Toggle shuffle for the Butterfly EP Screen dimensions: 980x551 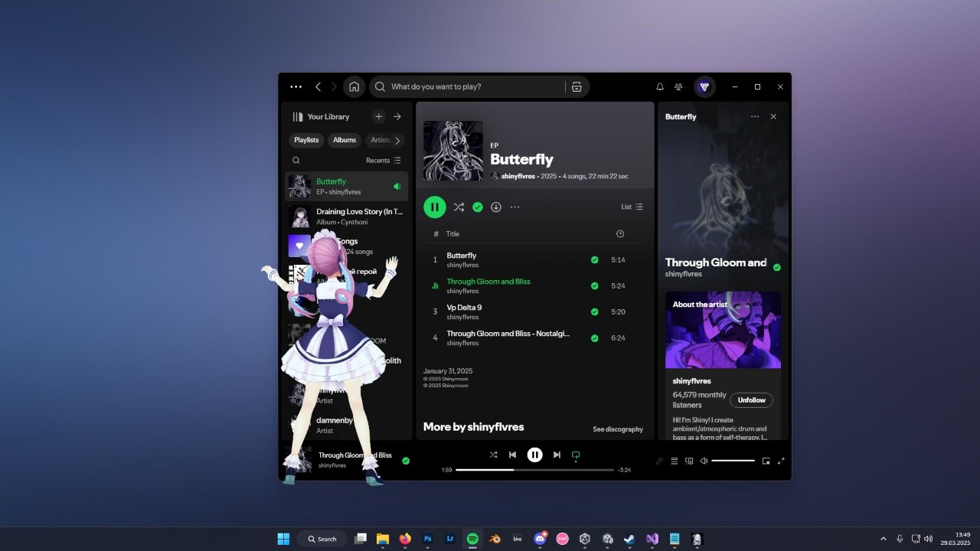coord(459,207)
